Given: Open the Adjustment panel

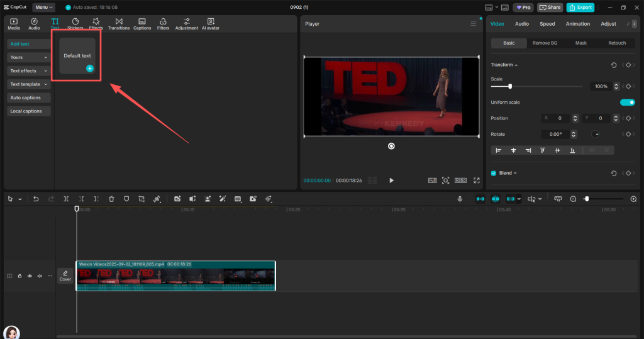Looking at the screenshot, I should point(186,24).
